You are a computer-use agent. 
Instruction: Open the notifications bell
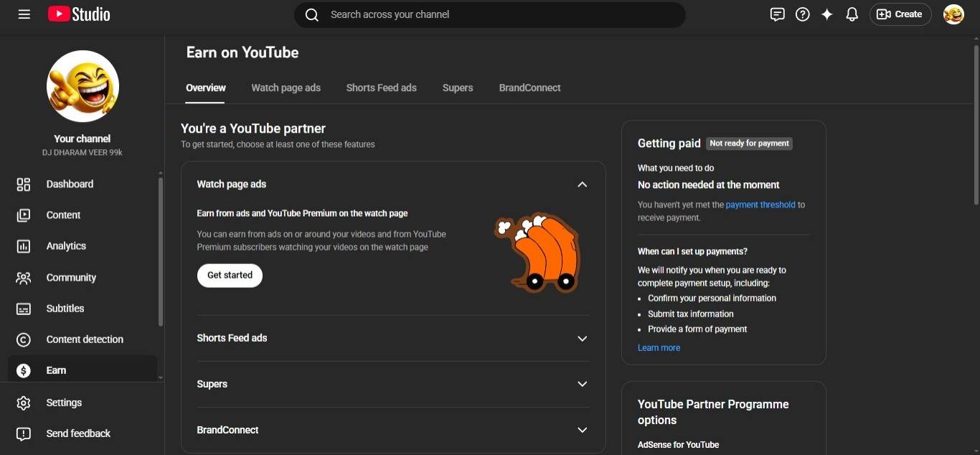[852, 14]
